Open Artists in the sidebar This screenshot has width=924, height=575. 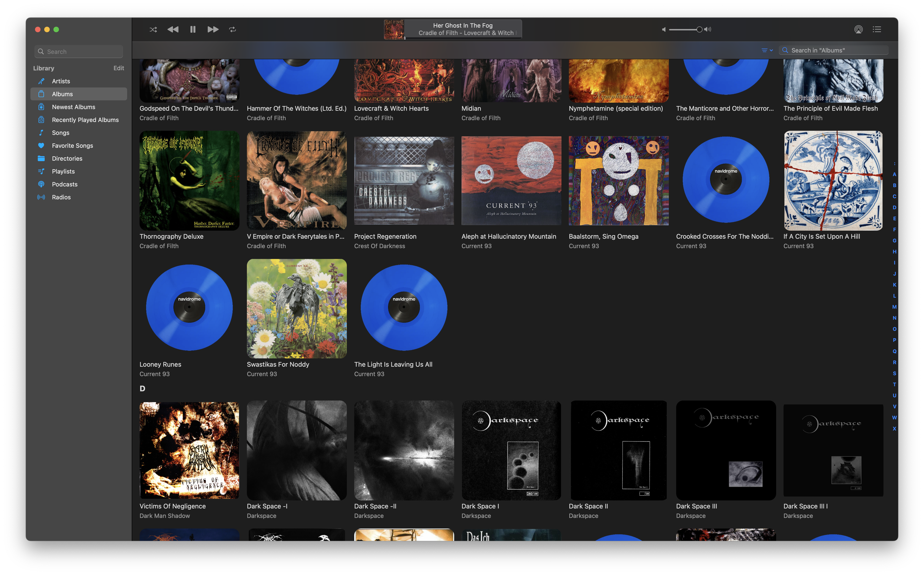61,81
